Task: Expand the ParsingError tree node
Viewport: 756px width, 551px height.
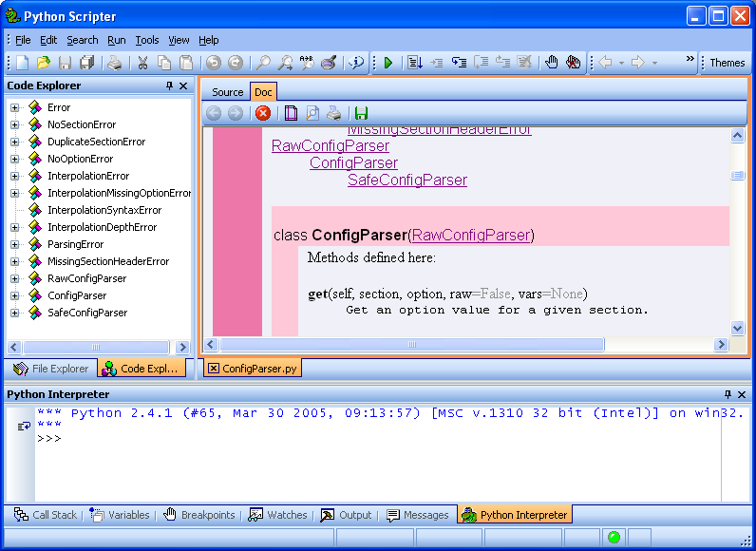Action: pos(14,244)
